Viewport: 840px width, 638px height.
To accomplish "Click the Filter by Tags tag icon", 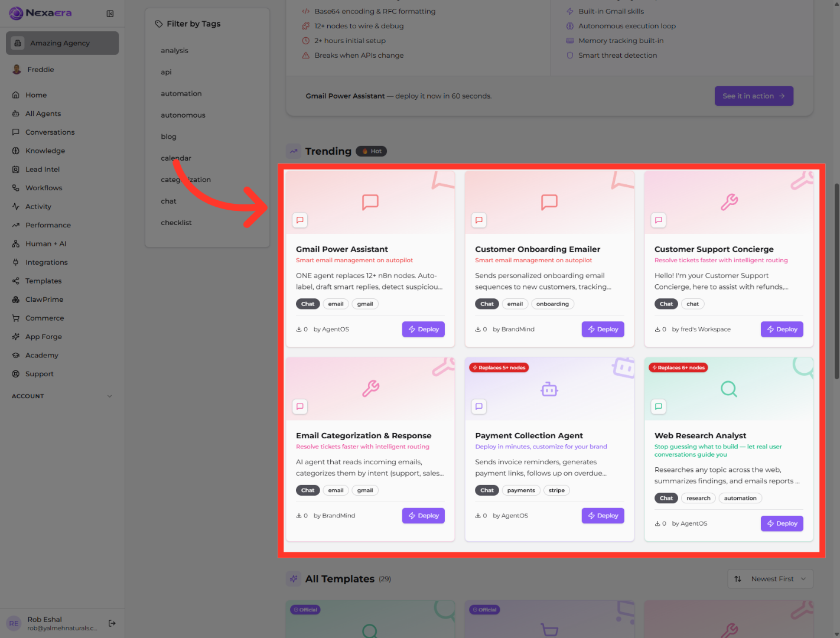I will [x=159, y=24].
